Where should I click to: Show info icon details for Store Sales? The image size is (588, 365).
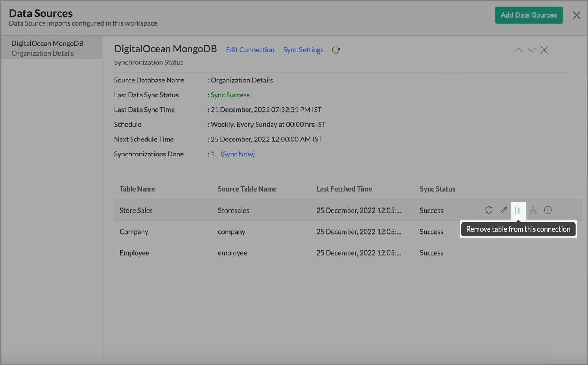point(548,210)
